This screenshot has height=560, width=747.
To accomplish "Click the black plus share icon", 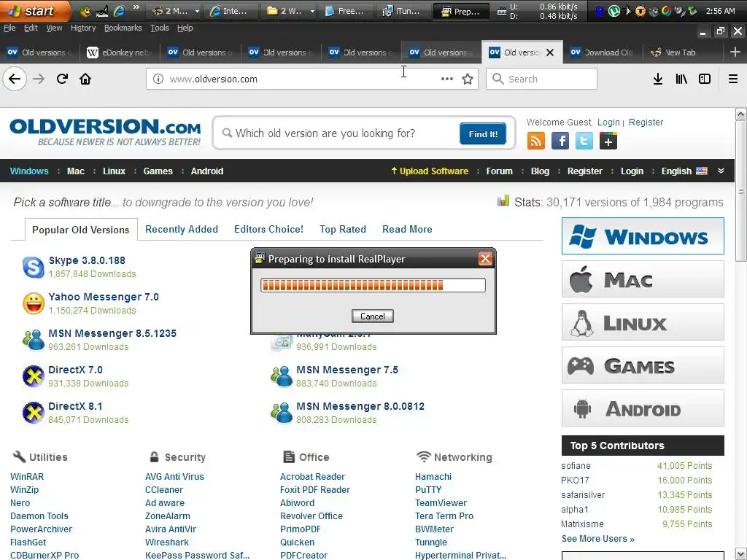I will [x=608, y=141].
